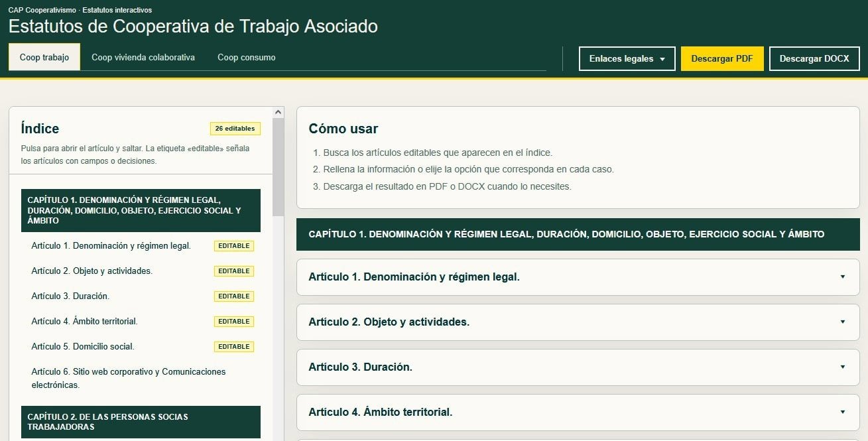
Task: Click the EDITABLE tag beside Artículo 2
Action: coord(233,271)
